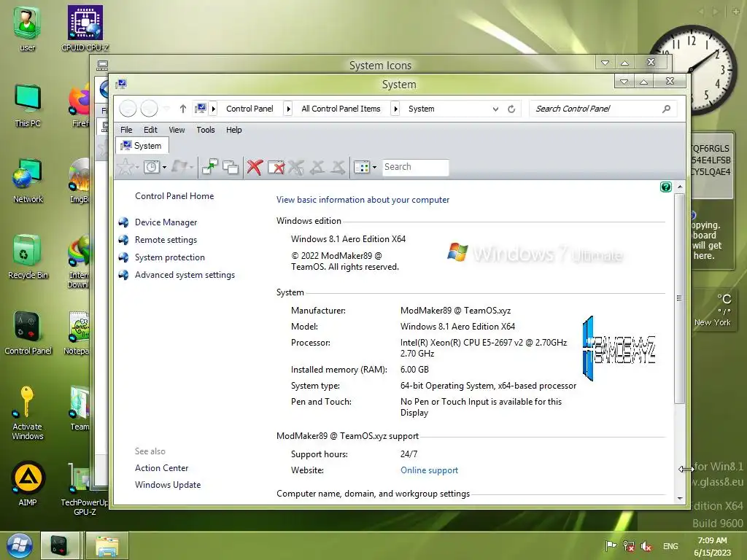Image resolution: width=747 pixels, height=560 pixels.
Task: Open Windows Update under See also
Action: click(x=168, y=485)
